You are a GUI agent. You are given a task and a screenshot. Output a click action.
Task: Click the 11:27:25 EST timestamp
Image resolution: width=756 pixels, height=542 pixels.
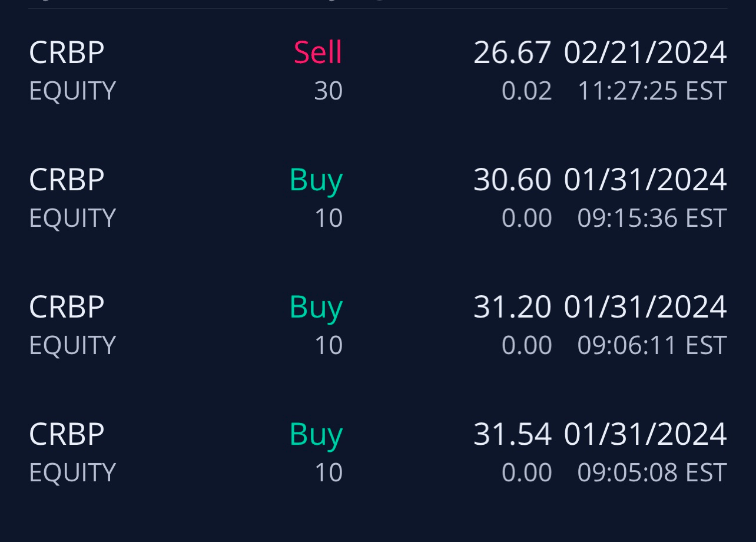coord(652,91)
